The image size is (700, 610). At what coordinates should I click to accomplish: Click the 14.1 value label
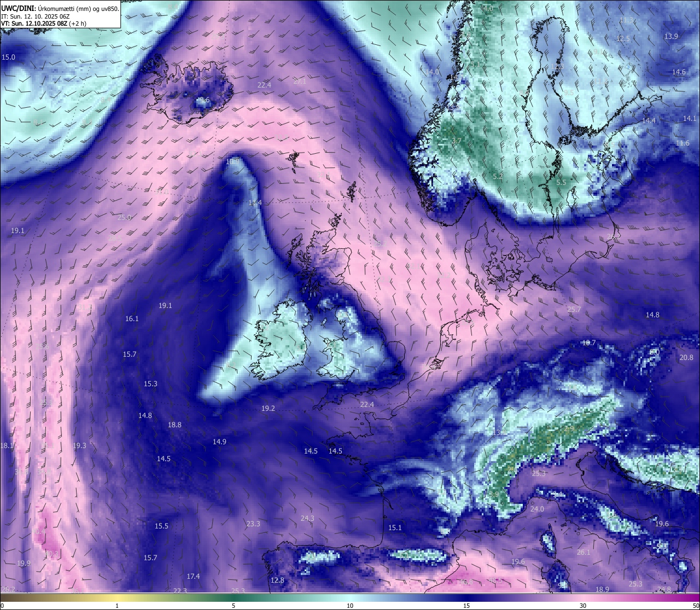690,119
